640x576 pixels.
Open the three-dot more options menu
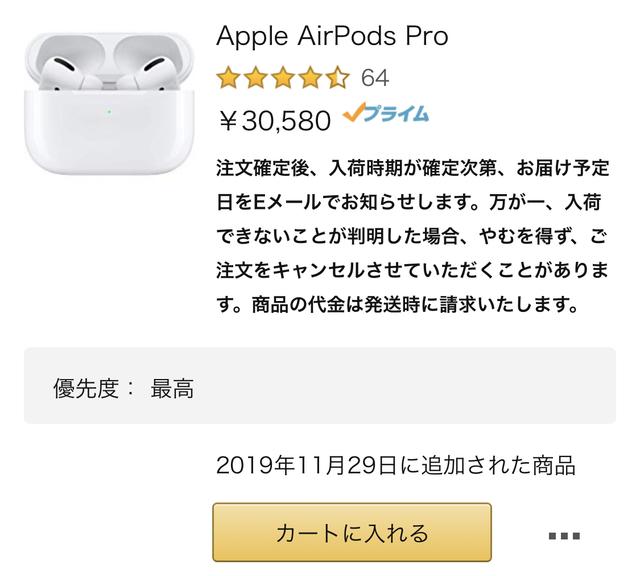(564, 536)
